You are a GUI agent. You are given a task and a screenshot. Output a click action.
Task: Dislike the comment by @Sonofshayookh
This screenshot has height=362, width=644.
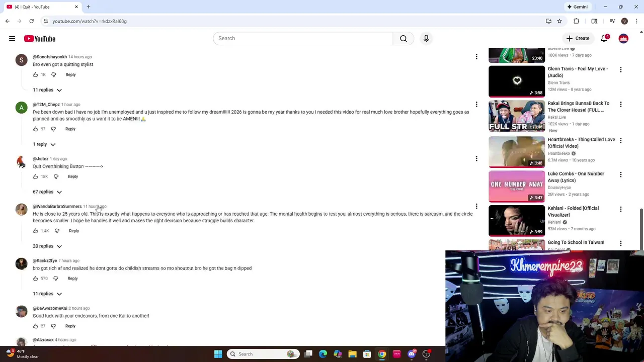click(53, 74)
